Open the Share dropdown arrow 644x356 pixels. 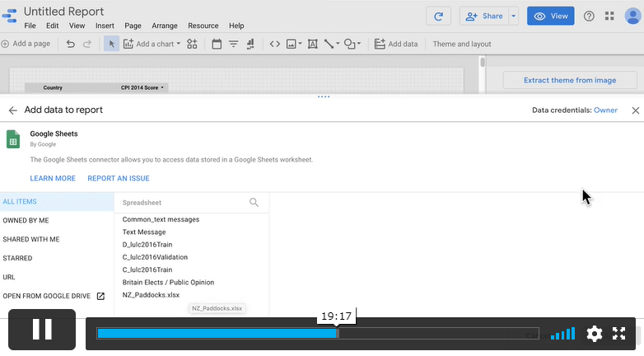(x=513, y=16)
